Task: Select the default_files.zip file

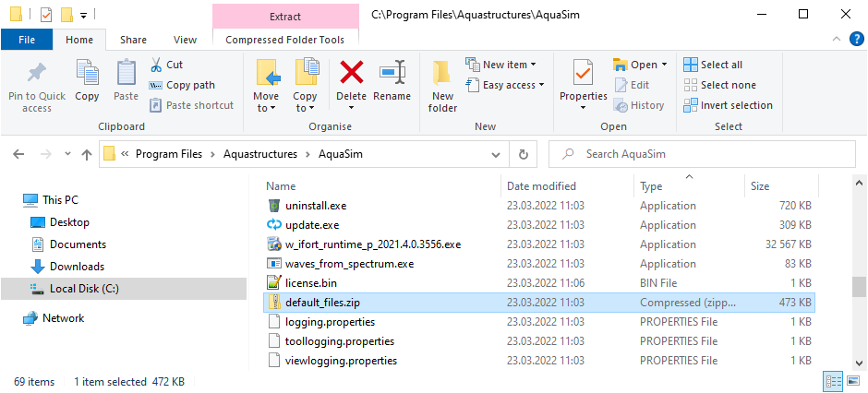Action: tap(540, 303)
